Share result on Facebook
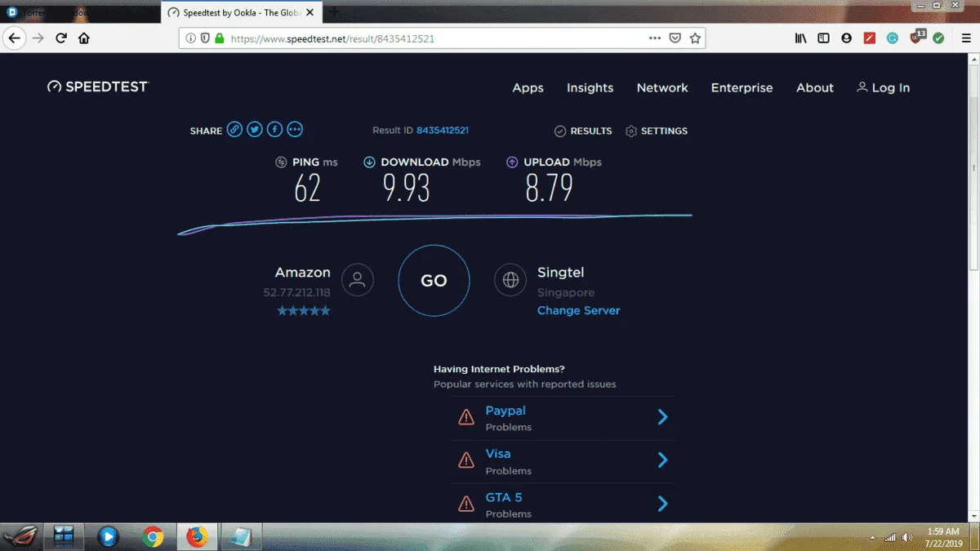This screenshot has height=551, width=980. click(x=275, y=129)
